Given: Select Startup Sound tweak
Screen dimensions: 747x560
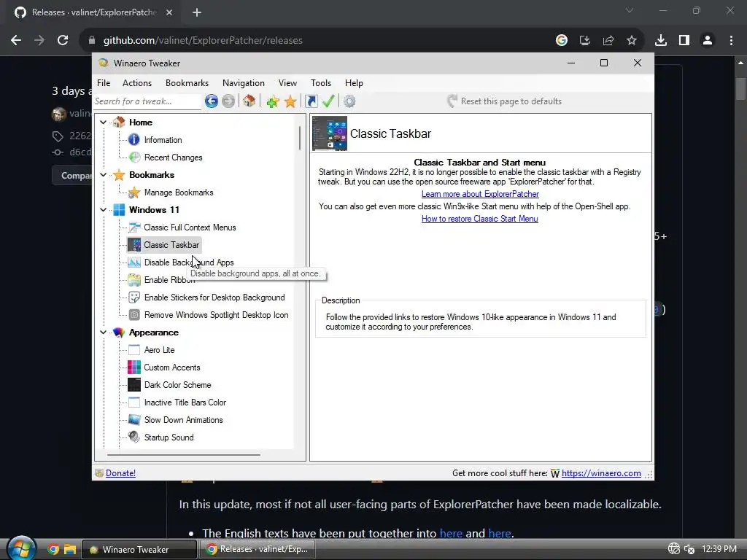Looking at the screenshot, I should pyautogui.click(x=169, y=437).
